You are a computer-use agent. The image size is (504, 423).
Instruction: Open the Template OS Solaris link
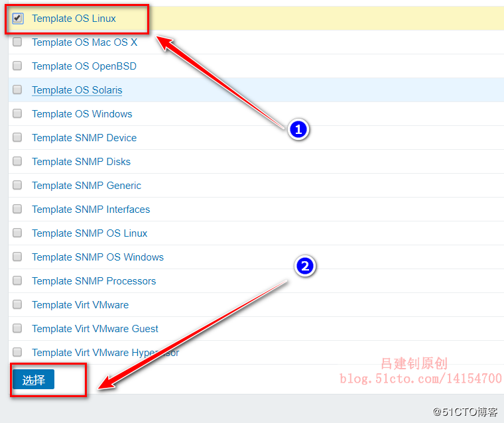pyautogui.click(x=77, y=90)
